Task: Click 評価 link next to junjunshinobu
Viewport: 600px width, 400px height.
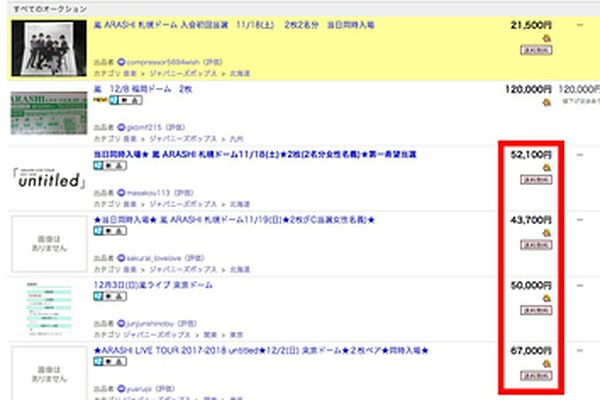Action: (x=187, y=323)
